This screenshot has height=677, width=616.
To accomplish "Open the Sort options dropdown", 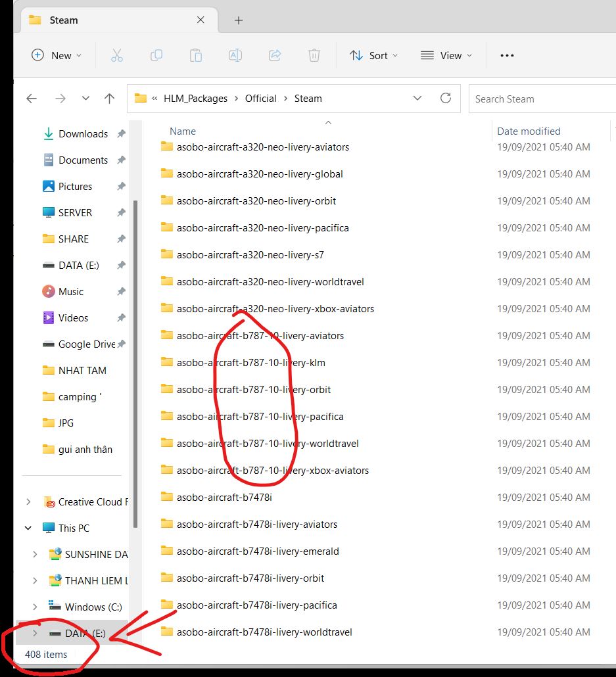I will [x=373, y=56].
